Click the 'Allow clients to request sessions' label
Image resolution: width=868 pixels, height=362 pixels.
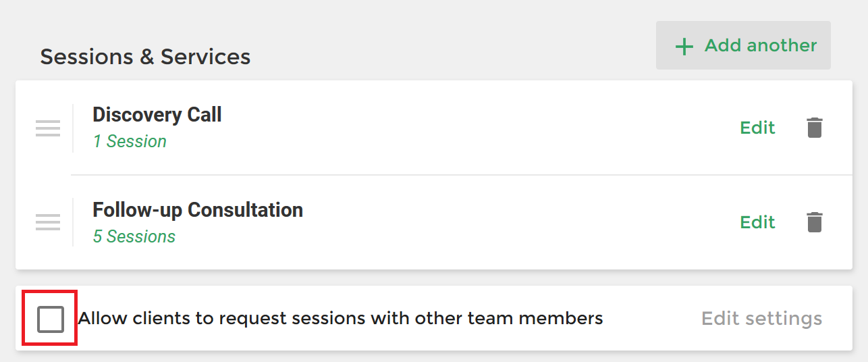click(x=340, y=318)
